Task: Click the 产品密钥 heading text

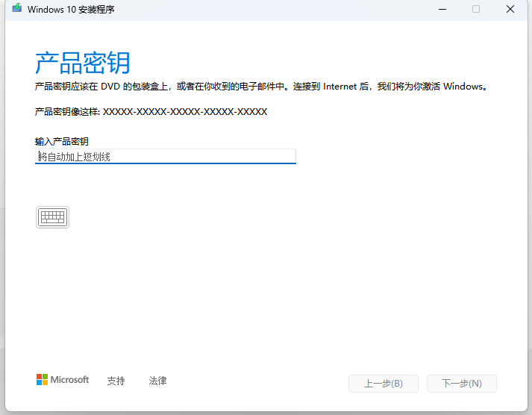Action: 83,63
